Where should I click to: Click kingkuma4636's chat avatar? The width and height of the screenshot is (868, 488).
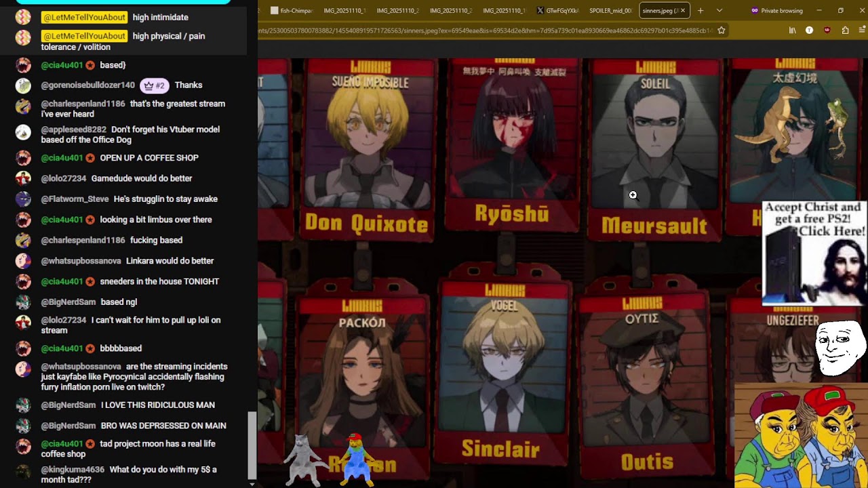pos(24,472)
